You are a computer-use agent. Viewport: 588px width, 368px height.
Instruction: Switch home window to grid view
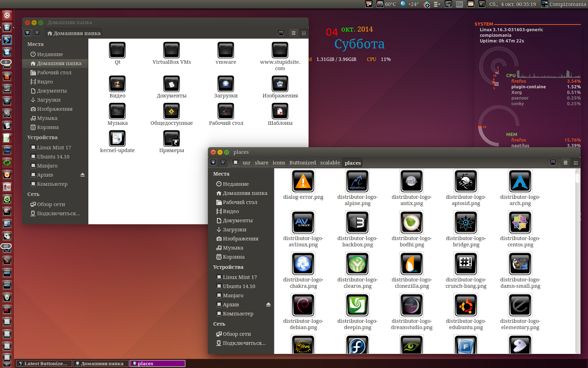(304, 33)
